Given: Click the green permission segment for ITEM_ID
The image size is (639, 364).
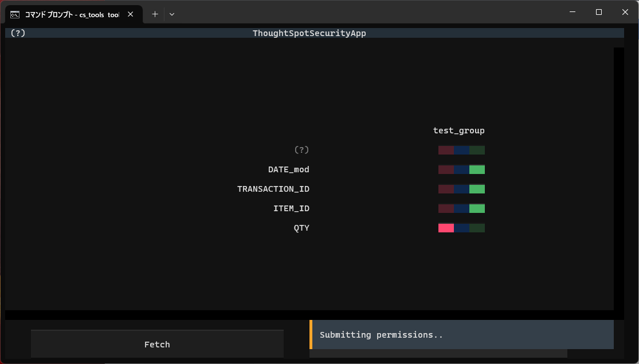Looking at the screenshot, I should pyautogui.click(x=477, y=208).
